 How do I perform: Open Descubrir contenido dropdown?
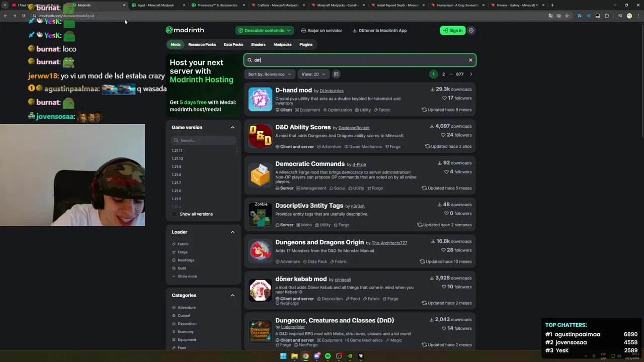click(265, 30)
